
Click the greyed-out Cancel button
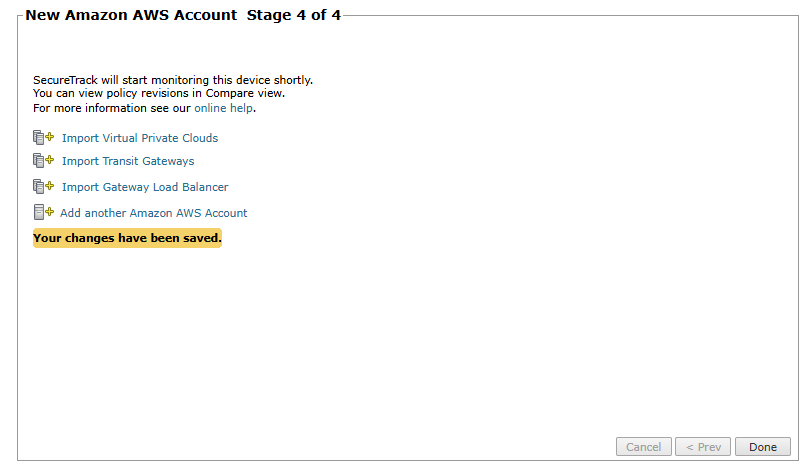coord(643,447)
